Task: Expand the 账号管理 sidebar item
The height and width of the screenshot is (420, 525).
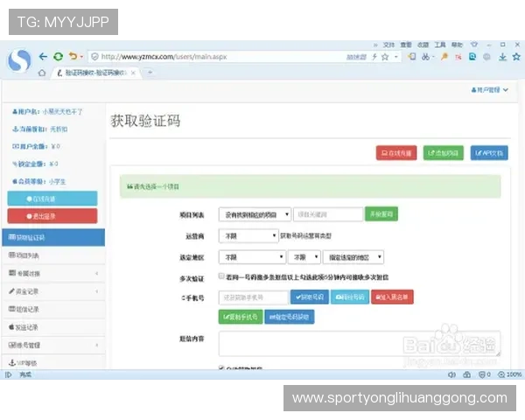Action: click(x=53, y=345)
